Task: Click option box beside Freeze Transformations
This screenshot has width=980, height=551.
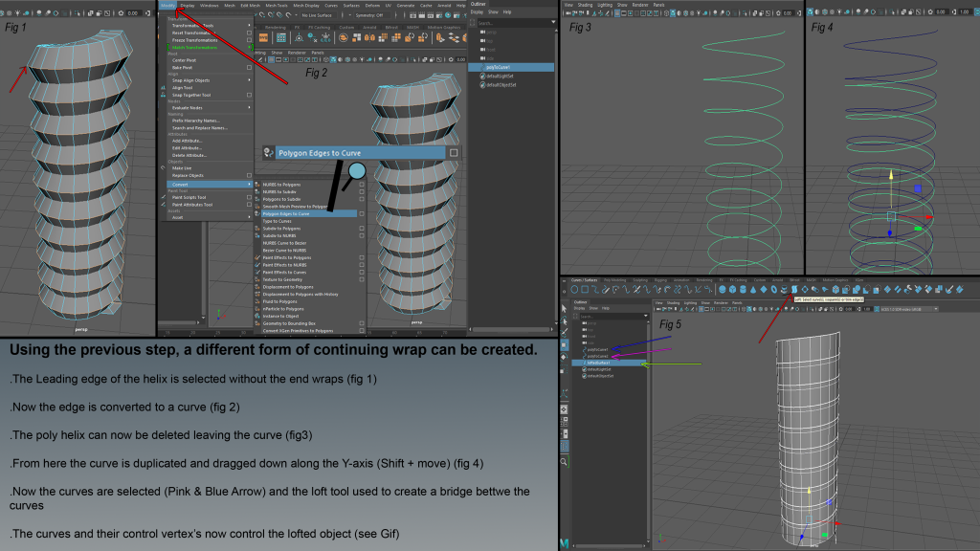Action: (x=249, y=39)
